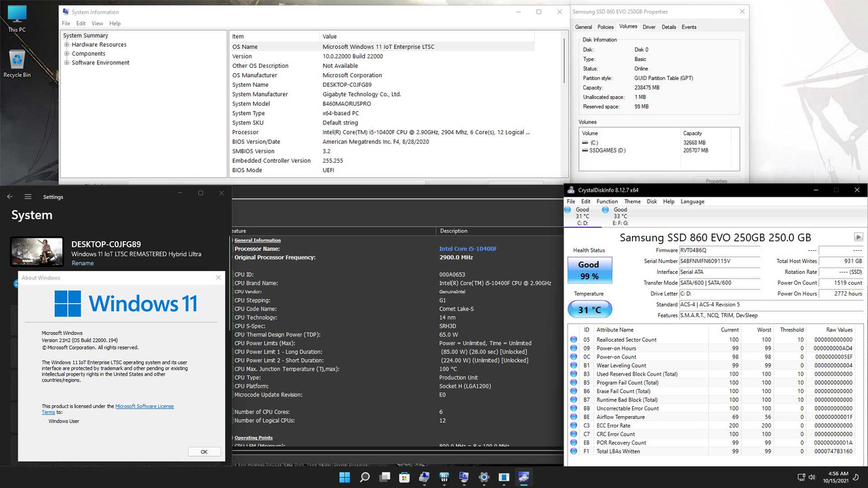Open Task View from the taskbar

pyautogui.click(x=384, y=477)
